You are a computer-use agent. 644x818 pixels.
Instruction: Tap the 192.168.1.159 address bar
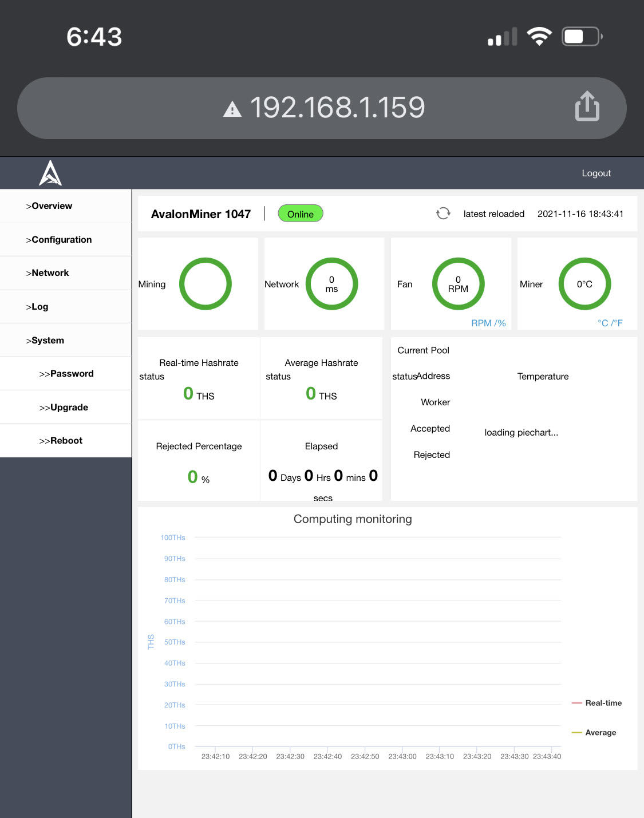tap(322, 108)
